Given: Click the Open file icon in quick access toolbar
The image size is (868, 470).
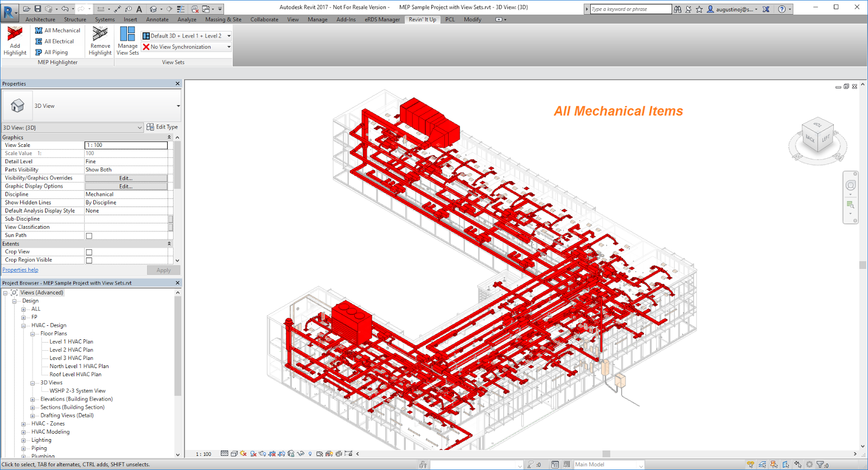Looking at the screenshot, I should pos(26,9).
